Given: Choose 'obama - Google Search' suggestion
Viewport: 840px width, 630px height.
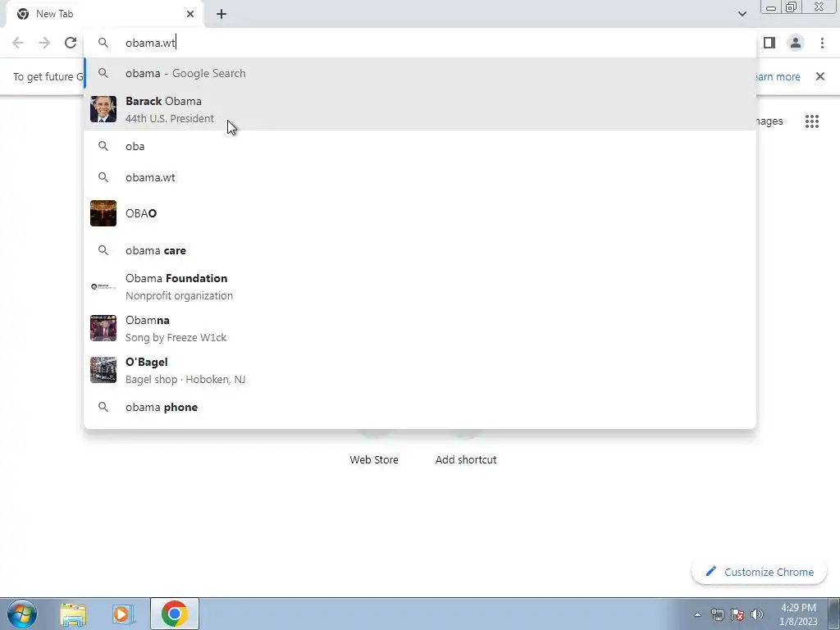Looking at the screenshot, I should coord(420,73).
